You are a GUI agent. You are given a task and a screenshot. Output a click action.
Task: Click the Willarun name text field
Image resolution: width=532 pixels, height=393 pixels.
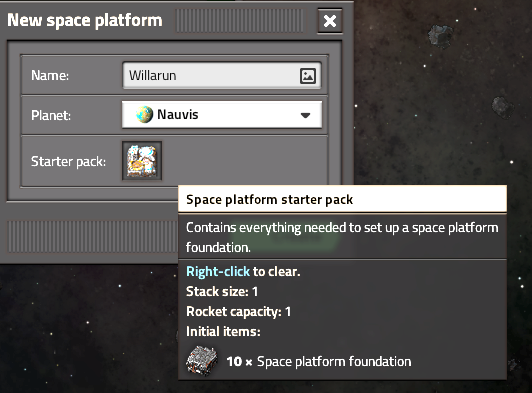tap(222, 75)
